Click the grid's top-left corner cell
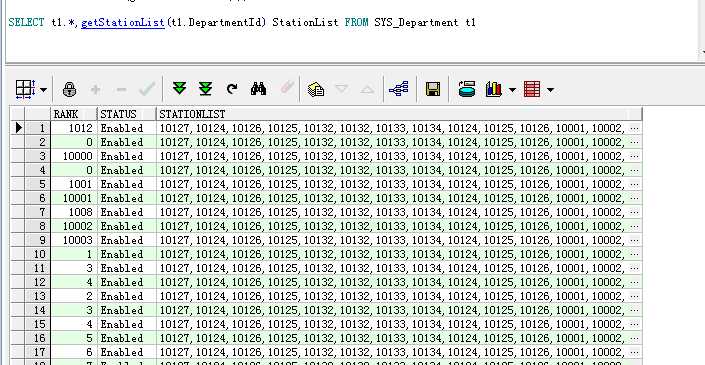705x365 pixels. pyautogui.click(x=18, y=114)
